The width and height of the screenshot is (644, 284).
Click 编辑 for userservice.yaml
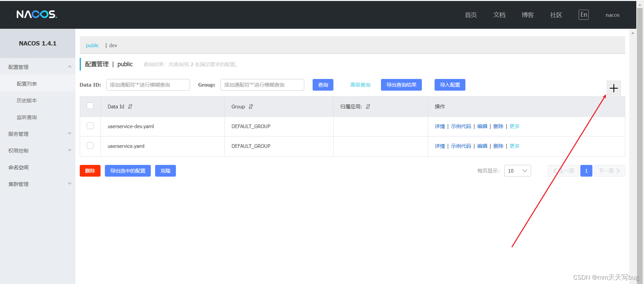482,146
